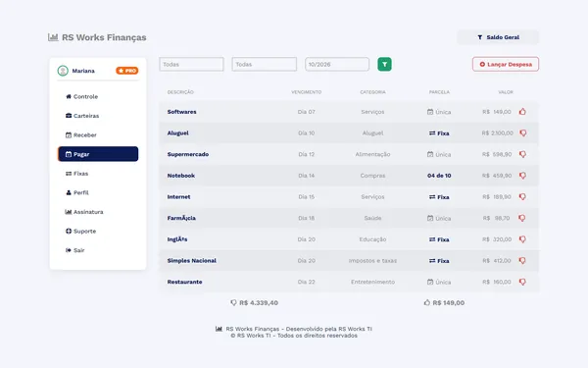Click repeat arrows icon in Inglês parcela cell
Image resolution: width=588 pixels, height=368 pixels.
tap(432, 239)
